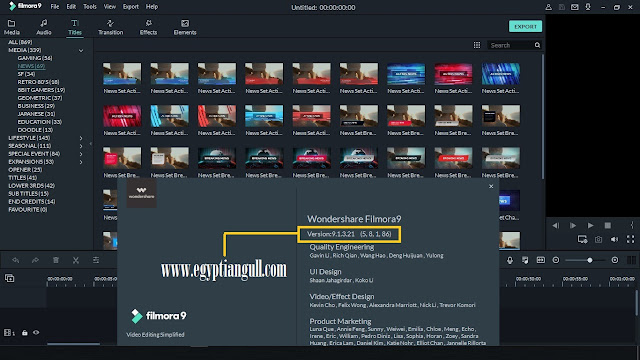The height and width of the screenshot is (360, 640).
Task: Select SUB TITLES (15) category
Action: (x=28, y=193)
